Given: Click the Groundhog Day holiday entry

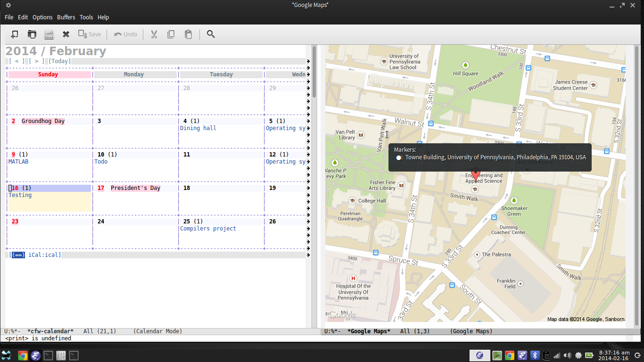Looking at the screenshot, I should point(43,121).
